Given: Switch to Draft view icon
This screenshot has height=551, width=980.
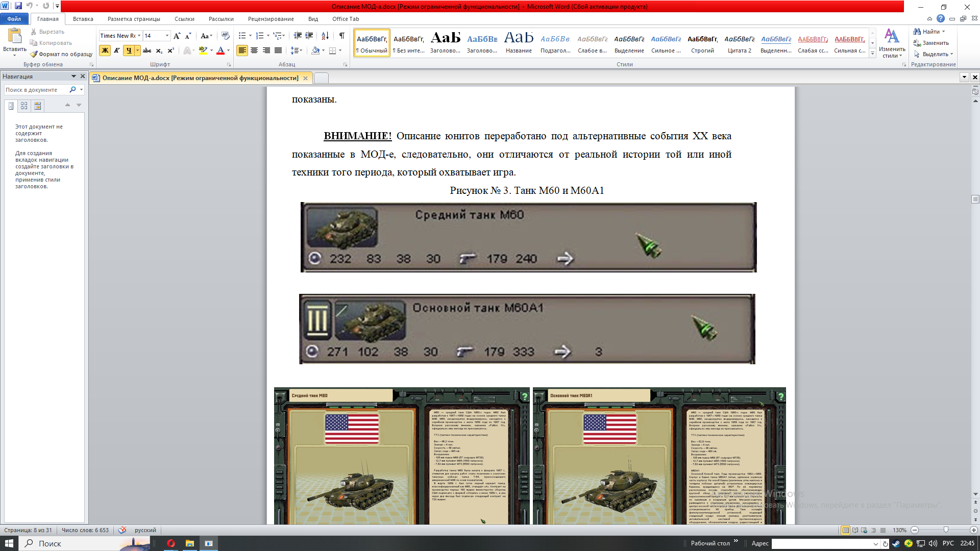Looking at the screenshot, I should click(x=883, y=530).
